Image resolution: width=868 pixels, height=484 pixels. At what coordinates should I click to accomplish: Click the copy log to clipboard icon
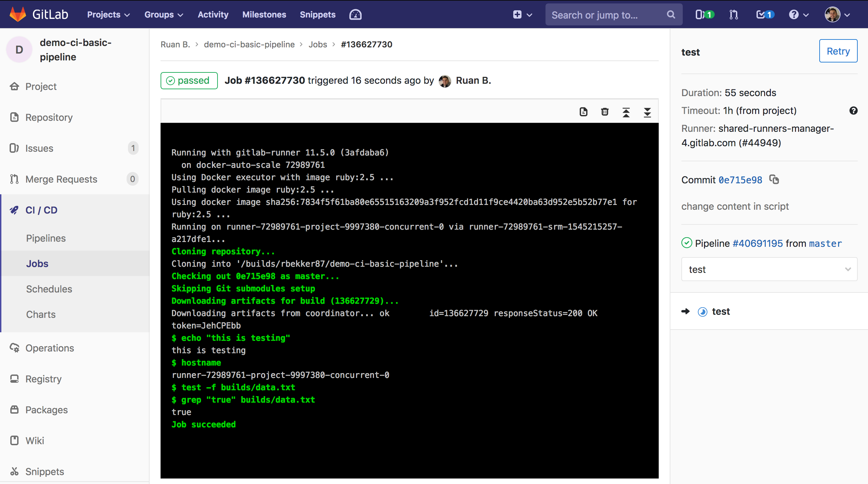pos(583,113)
